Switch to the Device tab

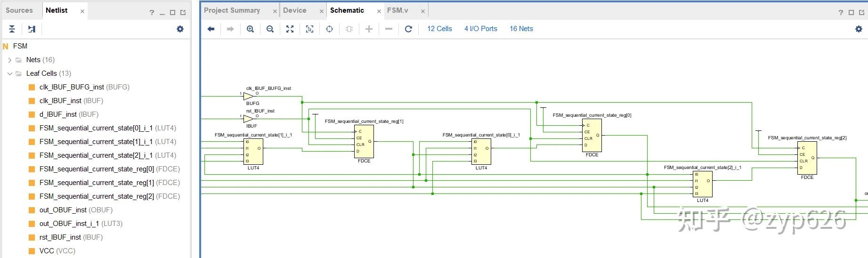pos(295,10)
